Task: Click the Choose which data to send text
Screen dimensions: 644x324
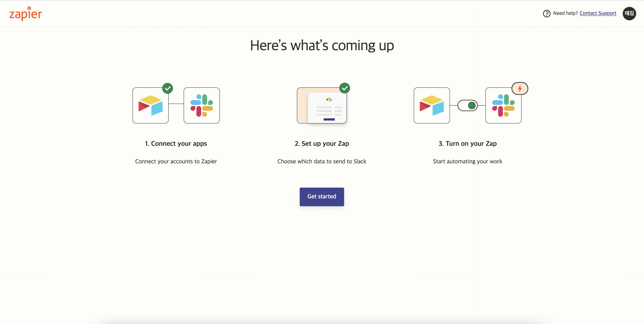Action: (322, 162)
